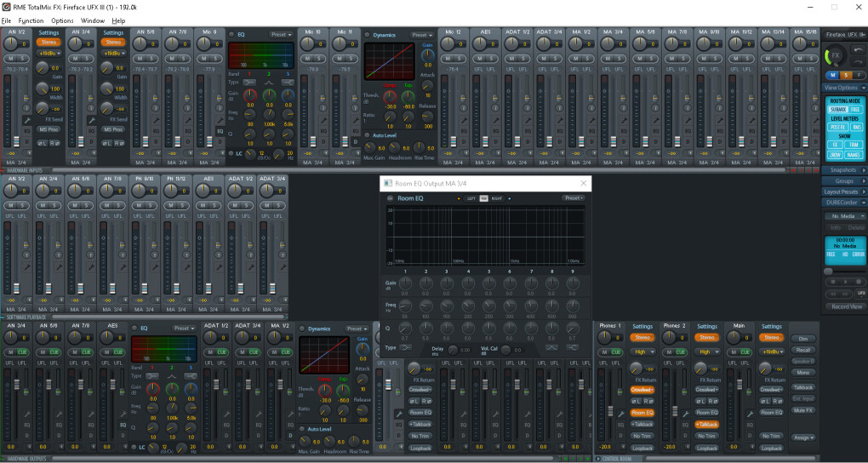868x463 pixels.
Task: Click the Mute FX button
Action: 803,410
